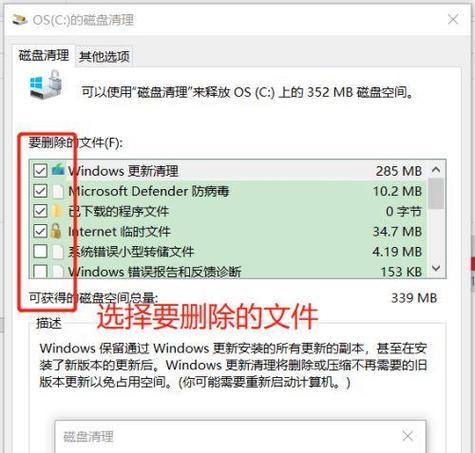Click the file list scroll up arrow

pyautogui.click(x=436, y=170)
